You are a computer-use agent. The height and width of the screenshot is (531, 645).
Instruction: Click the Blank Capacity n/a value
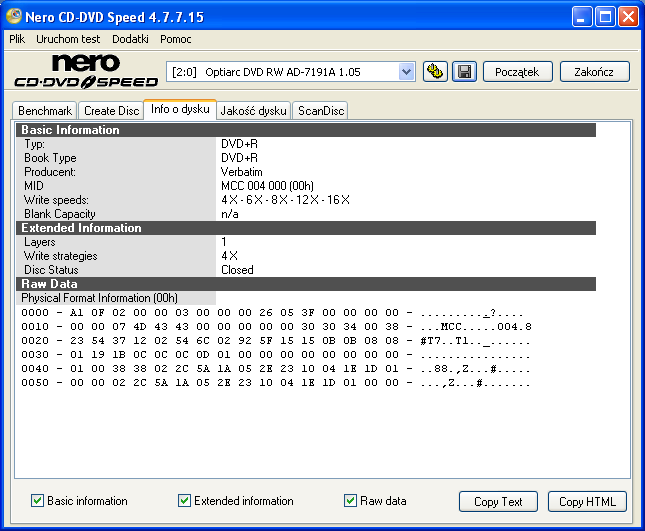coord(230,214)
